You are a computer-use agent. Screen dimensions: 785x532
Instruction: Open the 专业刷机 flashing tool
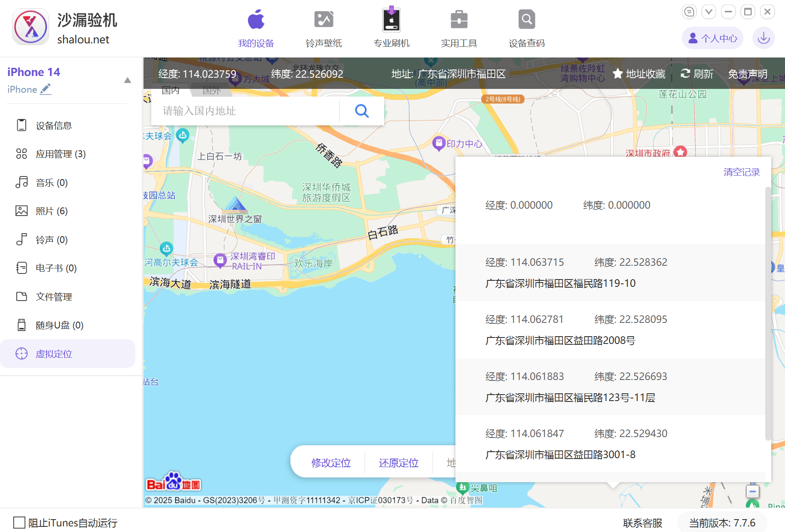point(391,28)
